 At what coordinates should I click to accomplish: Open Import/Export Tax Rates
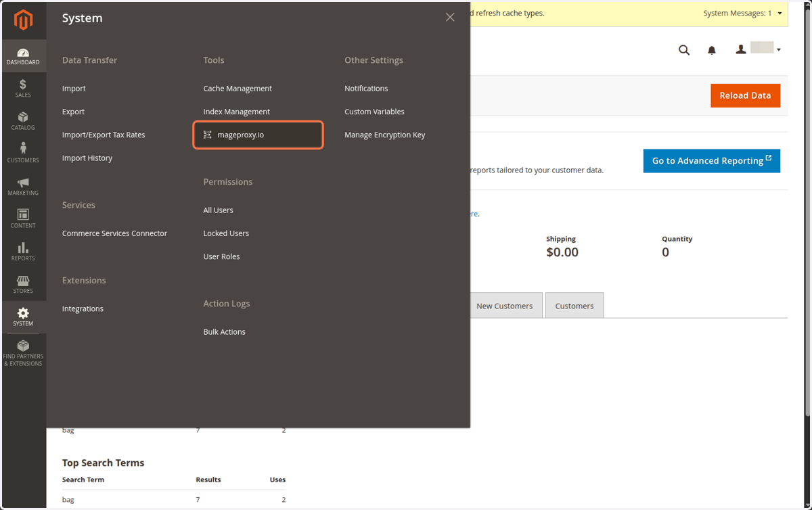(104, 135)
